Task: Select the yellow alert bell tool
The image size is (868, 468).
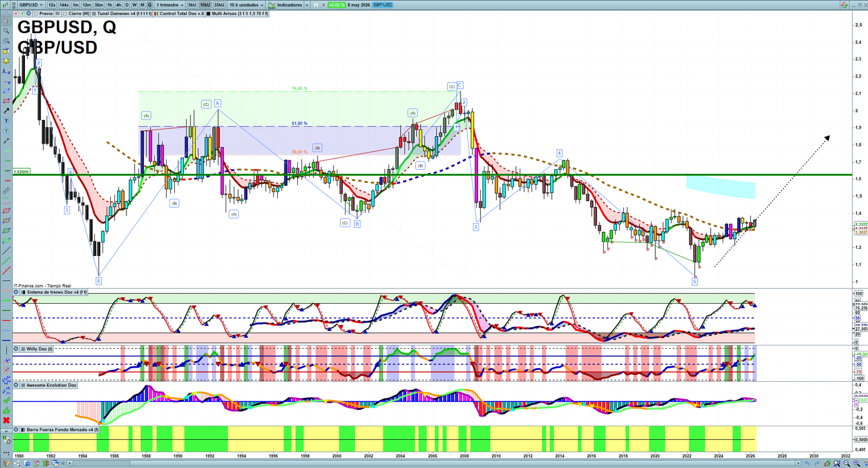Action: (6, 61)
